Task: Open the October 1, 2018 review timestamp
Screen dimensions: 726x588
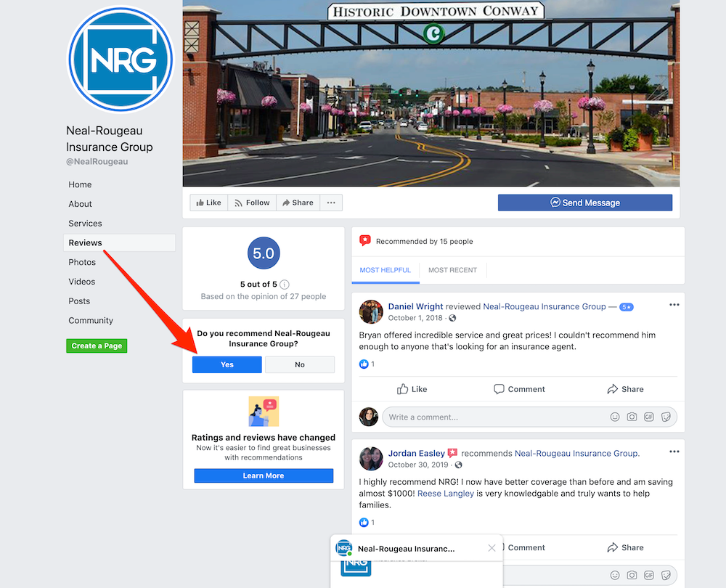Action: click(415, 318)
